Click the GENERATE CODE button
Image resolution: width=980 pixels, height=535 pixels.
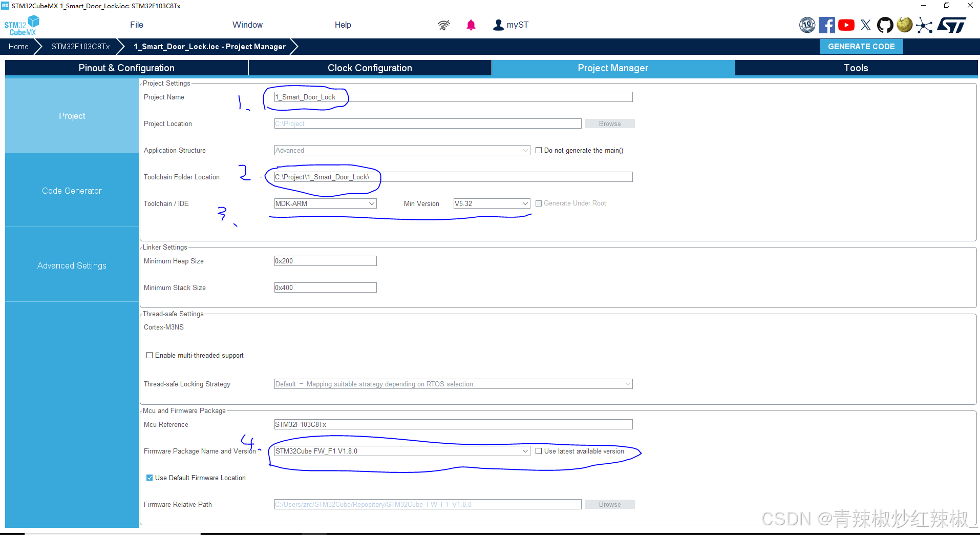point(861,47)
